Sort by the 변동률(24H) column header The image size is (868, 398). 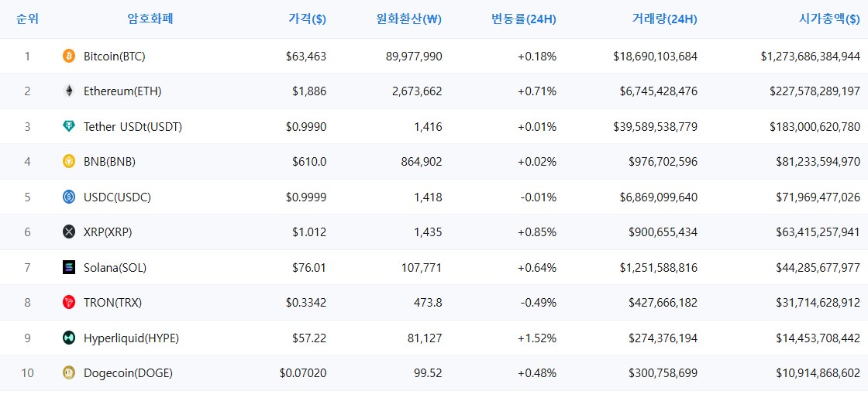click(x=524, y=19)
